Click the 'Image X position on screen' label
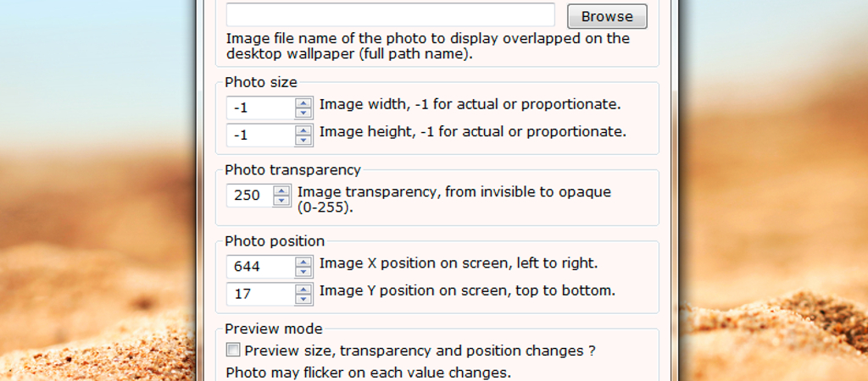Screen dimensions: 868x381 (x=458, y=263)
